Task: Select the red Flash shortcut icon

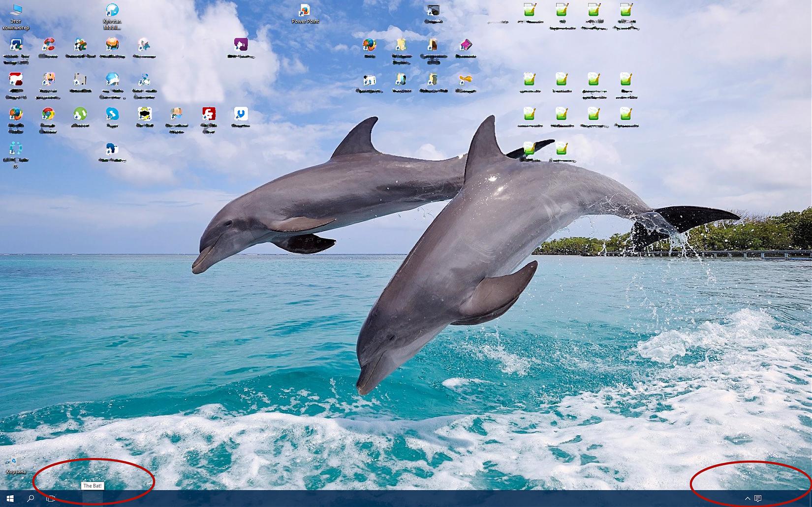Action: point(209,115)
